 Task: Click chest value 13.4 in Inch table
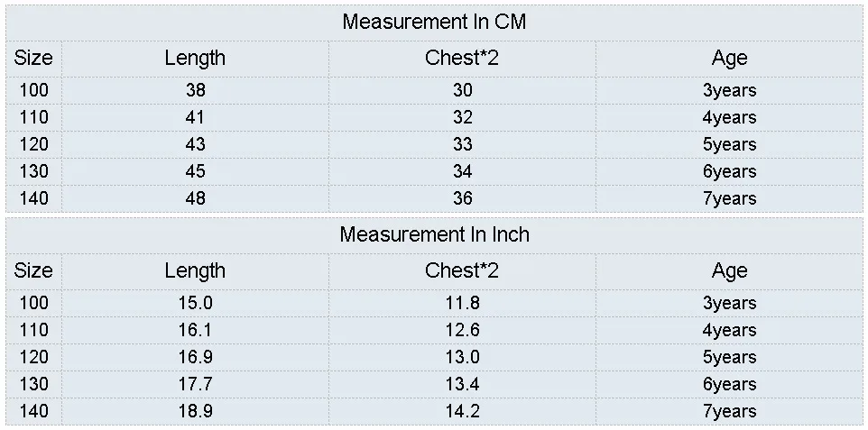pos(462,385)
